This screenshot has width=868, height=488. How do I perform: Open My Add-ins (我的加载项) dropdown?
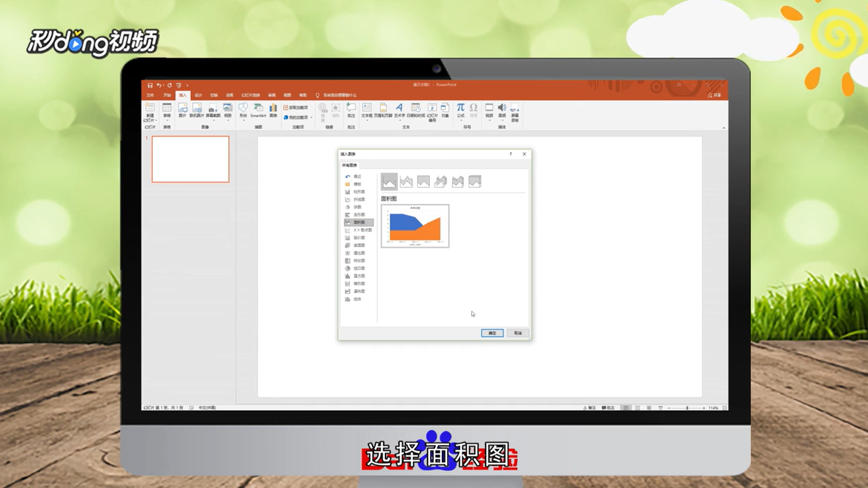point(298,117)
